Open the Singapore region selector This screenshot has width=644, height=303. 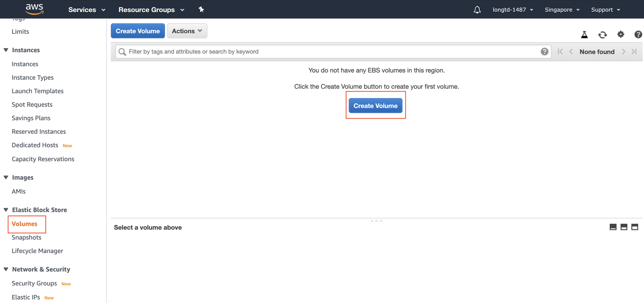562,10
